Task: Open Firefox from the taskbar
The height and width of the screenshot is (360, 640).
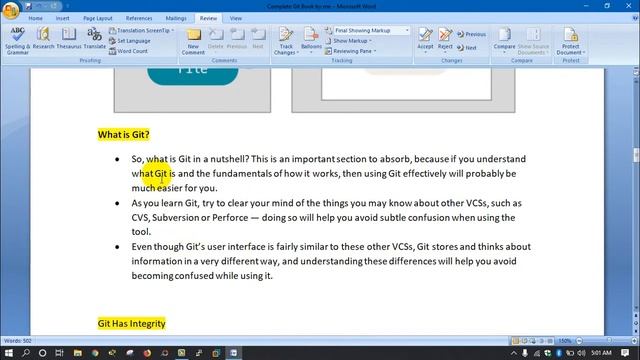Action: click(x=147, y=353)
